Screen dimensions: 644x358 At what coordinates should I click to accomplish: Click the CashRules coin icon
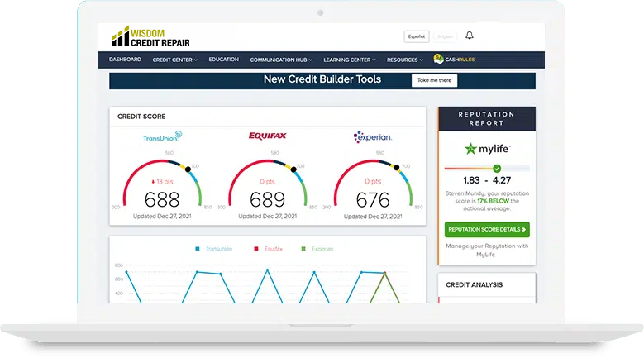pyautogui.click(x=438, y=60)
